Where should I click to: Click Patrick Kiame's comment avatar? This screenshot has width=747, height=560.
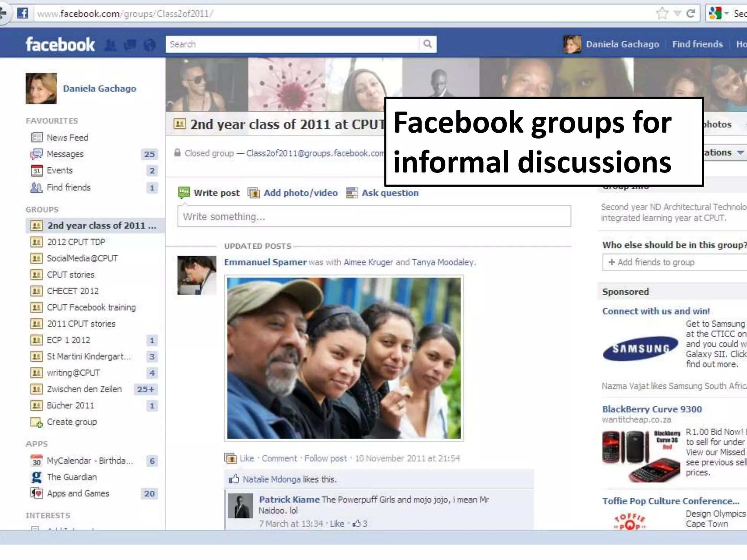pos(240,506)
